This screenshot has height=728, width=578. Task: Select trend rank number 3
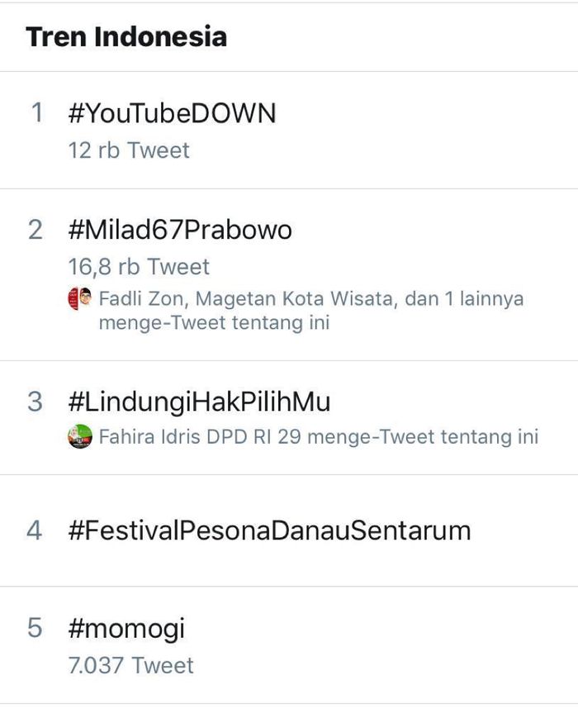(x=36, y=402)
